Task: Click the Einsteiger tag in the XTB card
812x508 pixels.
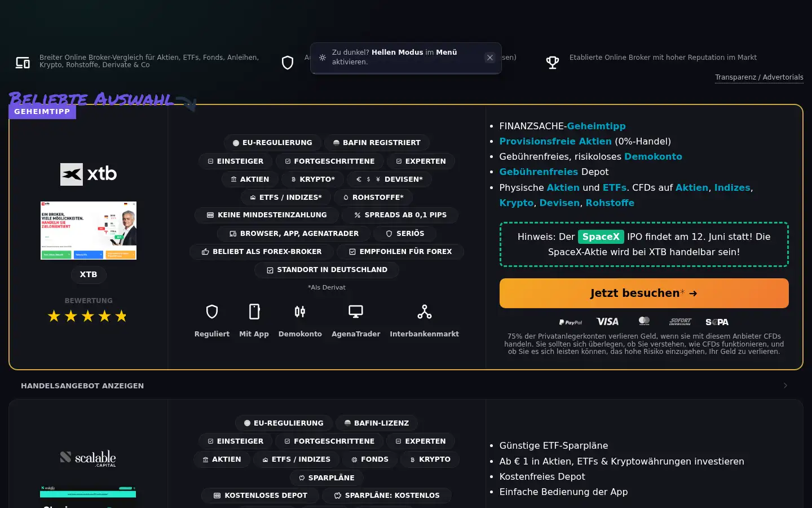Action: pyautogui.click(x=236, y=161)
